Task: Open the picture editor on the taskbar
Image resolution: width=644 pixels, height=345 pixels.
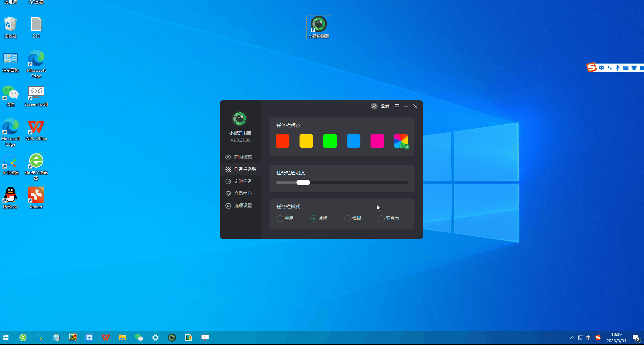Action: pos(73,338)
